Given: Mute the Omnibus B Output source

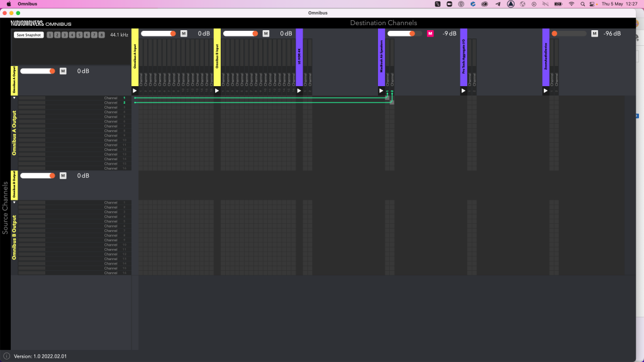Looking at the screenshot, I should click(63, 176).
